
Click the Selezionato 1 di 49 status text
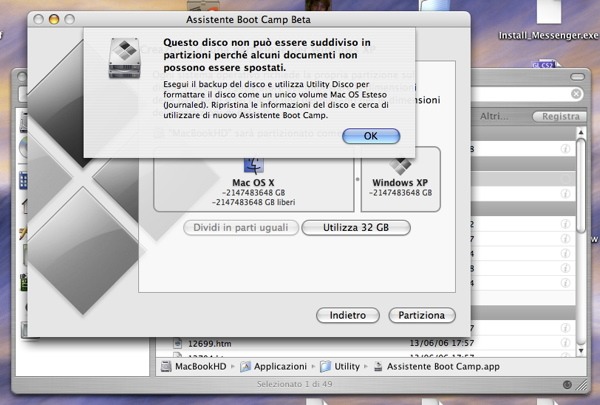click(295, 384)
